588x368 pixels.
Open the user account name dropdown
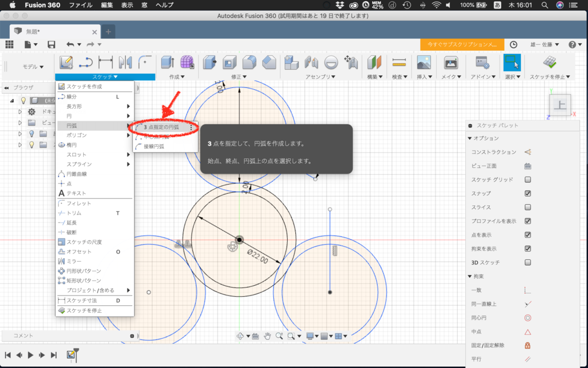coord(544,44)
